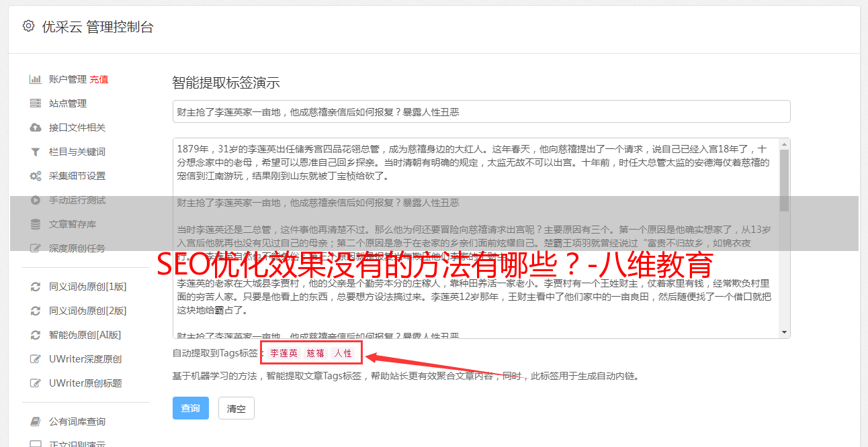Click the 慈禧 tag
Image resolution: width=868 pixels, height=447 pixels.
tap(316, 353)
